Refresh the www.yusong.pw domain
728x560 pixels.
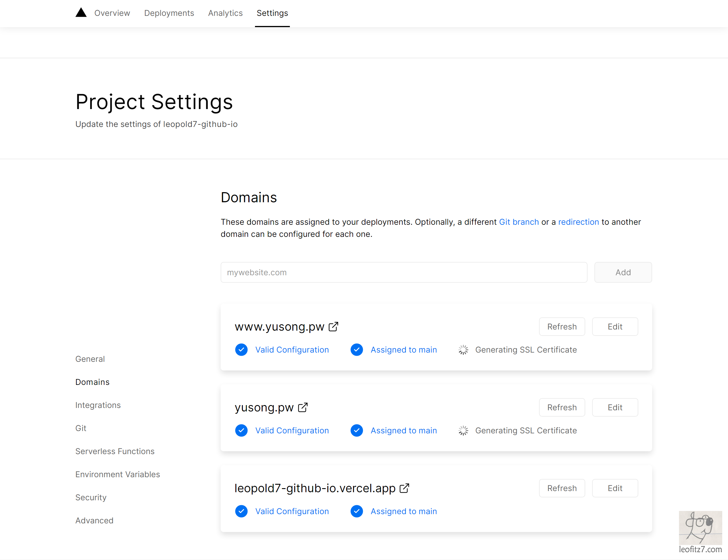562,327
